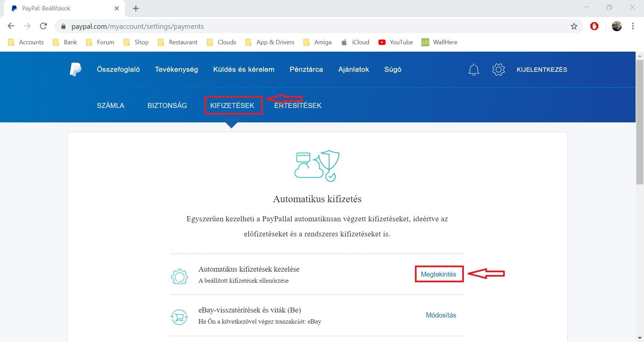This screenshot has width=644, height=342.
Task: Click the KIJELENTKEZÉS logout link
Action: click(542, 70)
